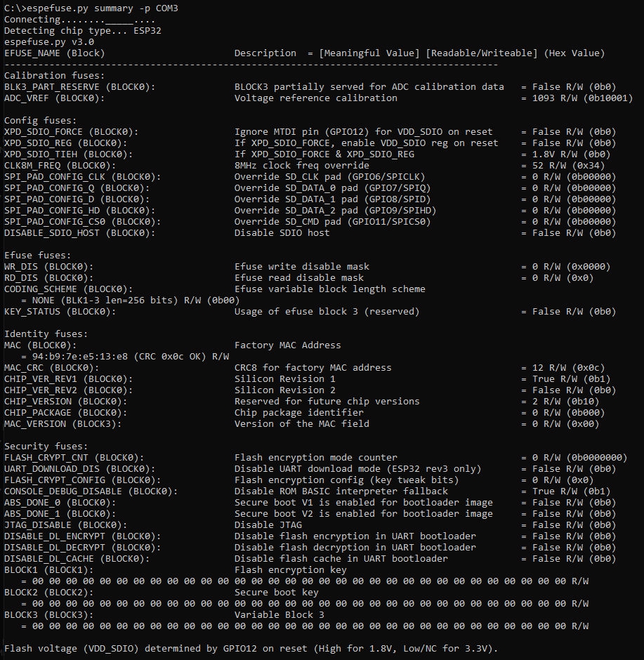Click the CODING_SCHEME NONE value line
Image resolution: width=644 pixels, height=660 pixels.
pos(130,301)
